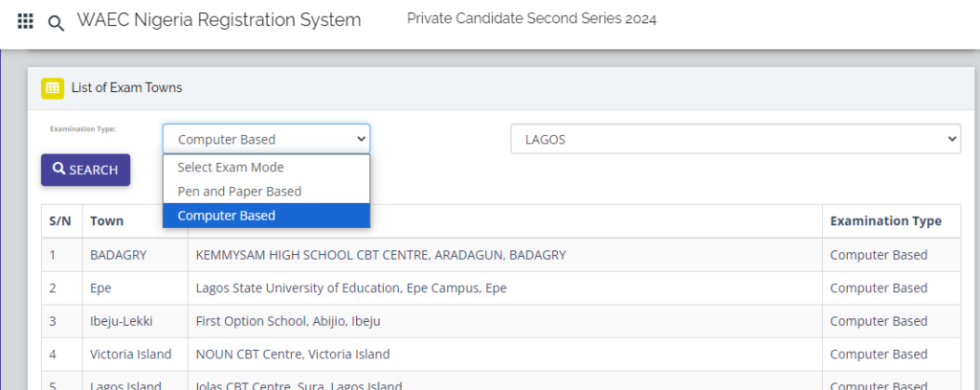
Task: Open the Examination Type dropdown
Action: (266, 140)
